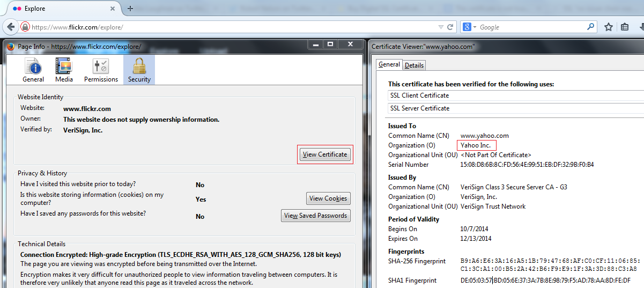Viewport: 644px width, 288px height.
Task: Switch to General tab in Certificate Viewer
Action: pos(389,64)
